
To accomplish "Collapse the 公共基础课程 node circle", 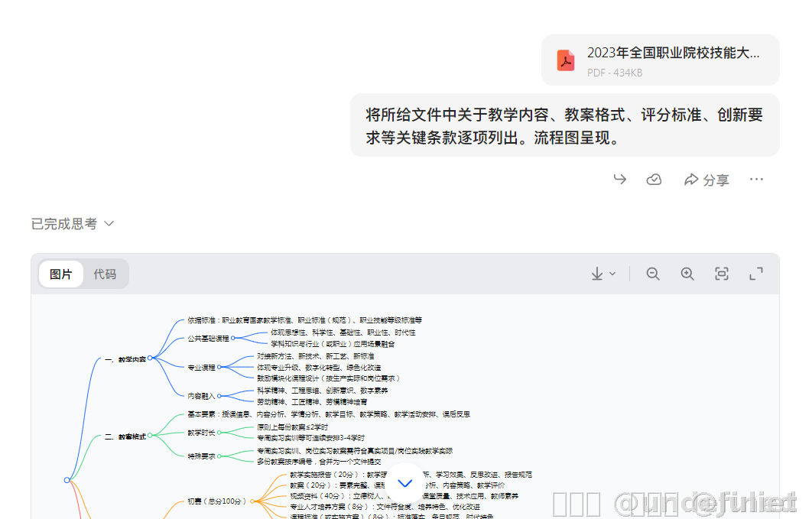I will (x=233, y=338).
